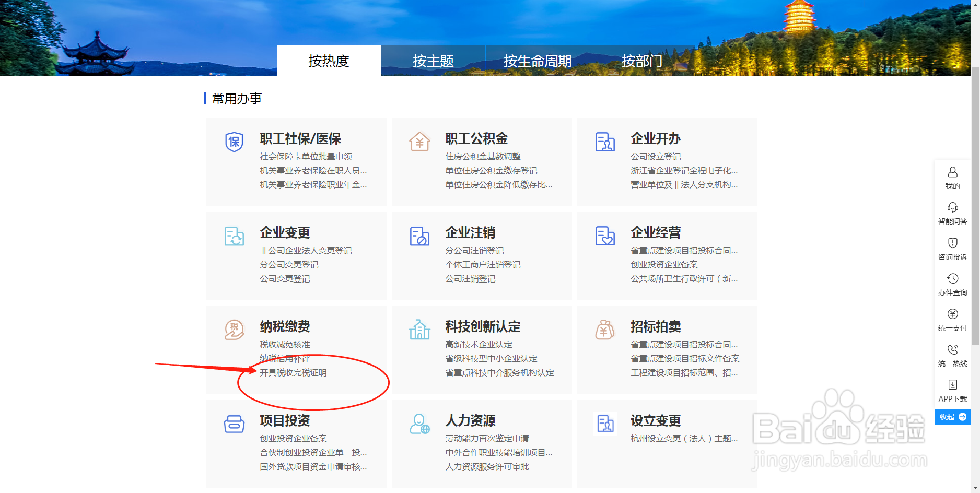Click 单位住房公积金缴存登记 link

491,171
